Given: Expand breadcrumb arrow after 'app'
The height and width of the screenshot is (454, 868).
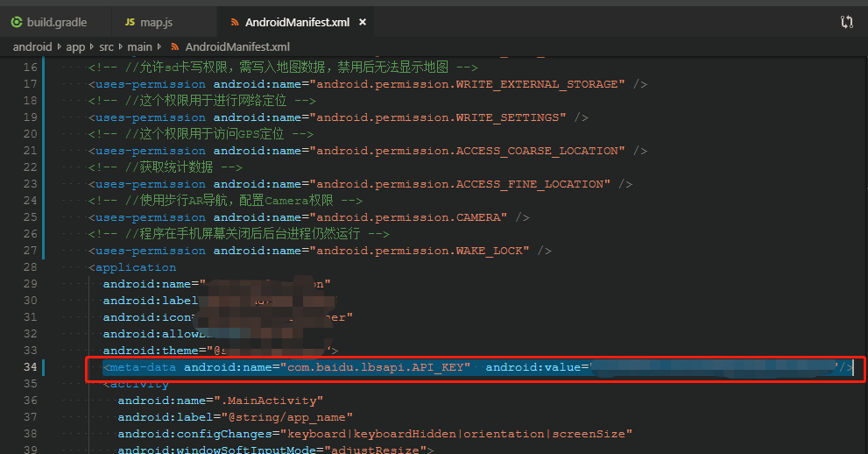Looking at the screenshot, I should (92, 47).
